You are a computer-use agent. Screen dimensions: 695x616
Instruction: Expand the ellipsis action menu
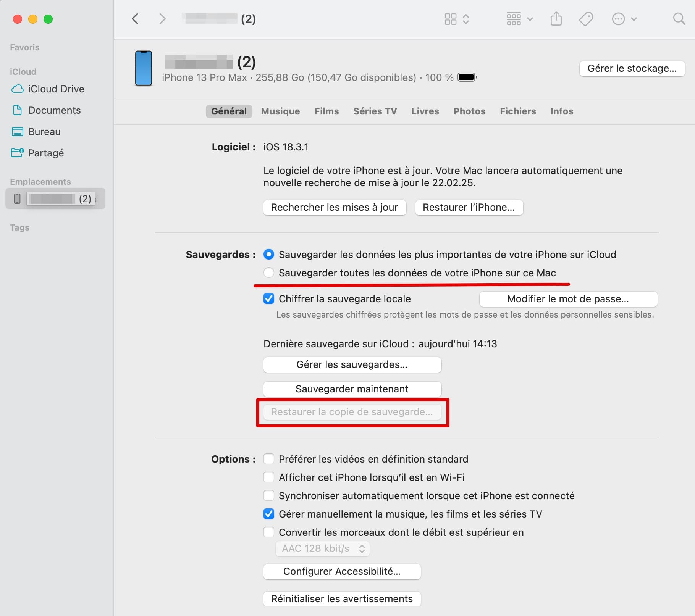tap(624, 19)
